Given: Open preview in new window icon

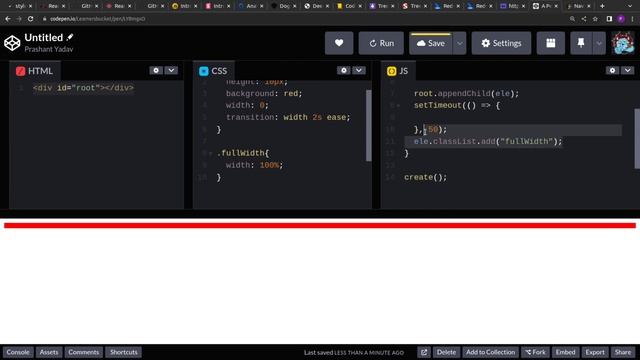Looking at the screenshot, I should pyautogui.click(x=424, y=352).
